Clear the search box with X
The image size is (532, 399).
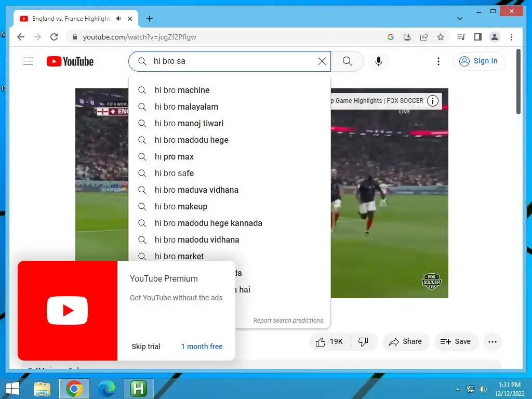click(322, 61)
